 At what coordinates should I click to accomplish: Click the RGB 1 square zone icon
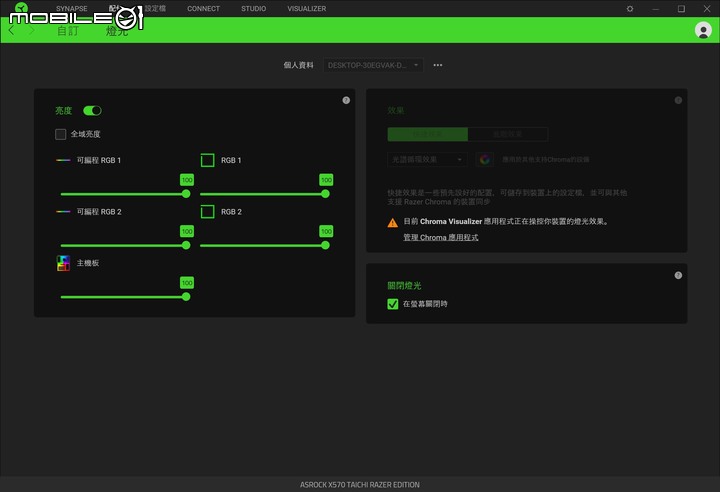tap(208, 160)
